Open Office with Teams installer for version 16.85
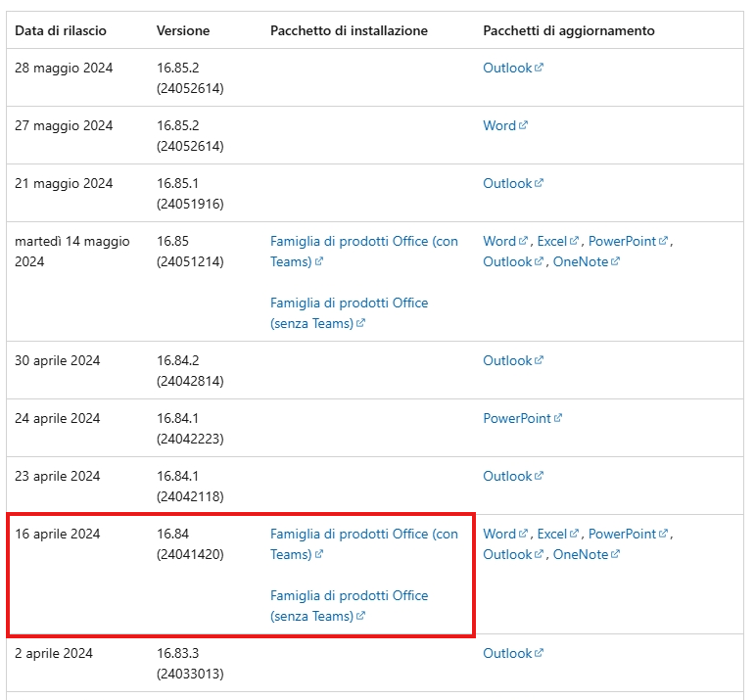This screenshot has height=700, width=755. (363, 252)
